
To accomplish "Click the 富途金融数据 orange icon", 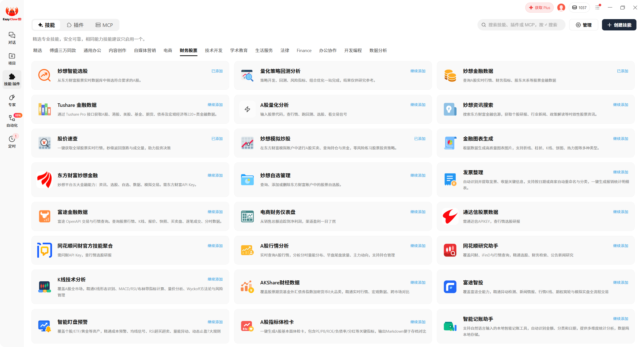I will tap(45, 216).
